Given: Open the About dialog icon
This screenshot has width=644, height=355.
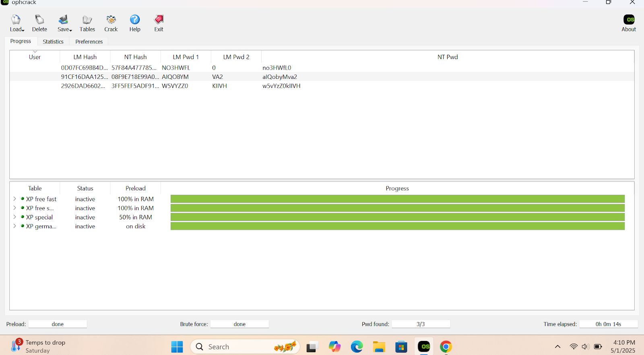Looking at the screenshot, I should pos(629,23).
